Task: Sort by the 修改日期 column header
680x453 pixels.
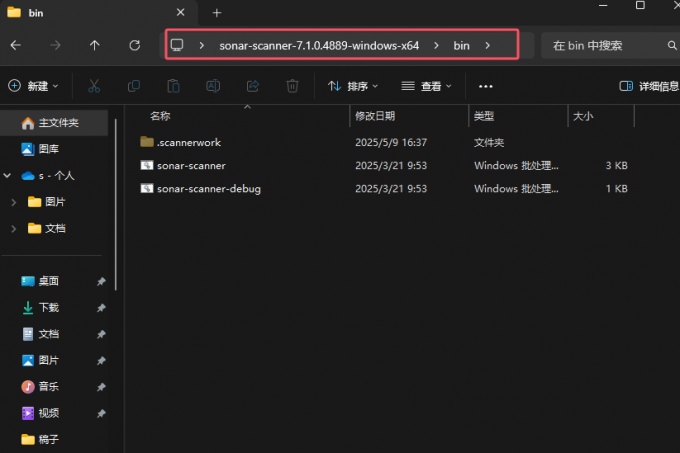Action: 375,116
